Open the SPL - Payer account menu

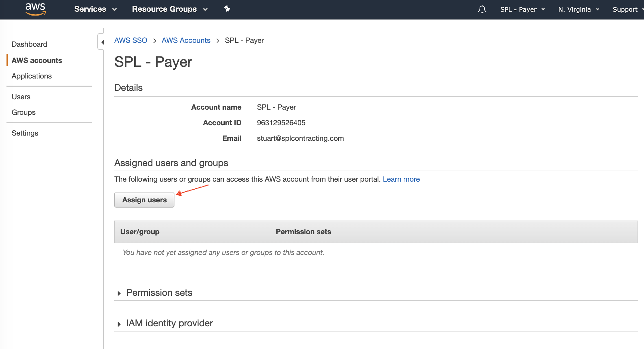tap(522, 9)
